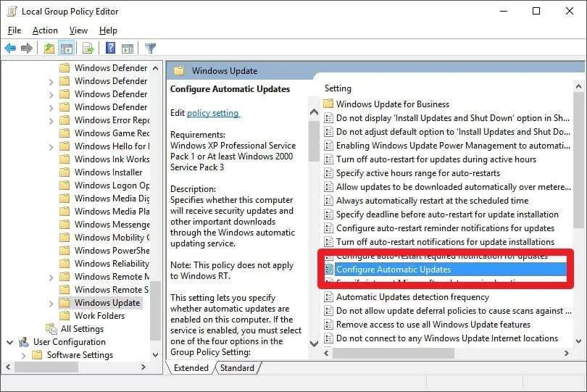587x392 pixels.
Task: Toggle Show/Hide Console Tree toolbar icon
Action: click(67, 49)
